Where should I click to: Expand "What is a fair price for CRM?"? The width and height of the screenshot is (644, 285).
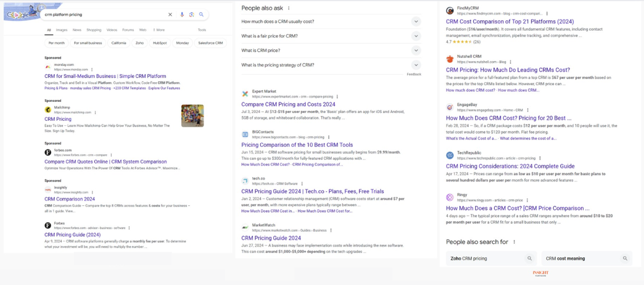[416, 36]
